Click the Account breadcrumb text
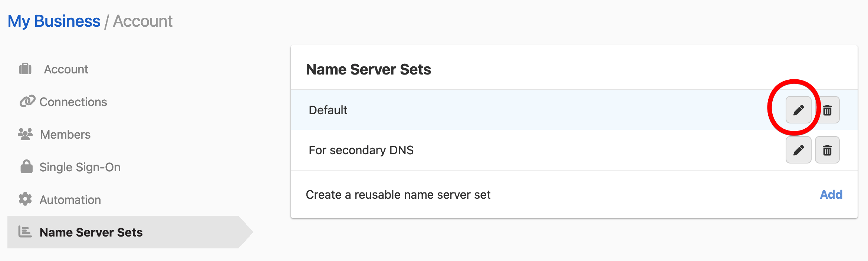This screenshot has width=868, height=261. pyautogui.click(x=142, y=21)
